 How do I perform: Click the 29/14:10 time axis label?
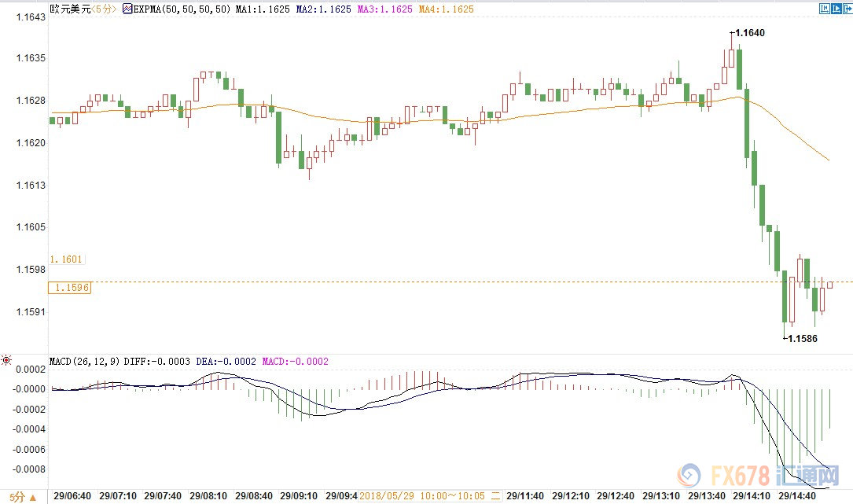point(752,496)
